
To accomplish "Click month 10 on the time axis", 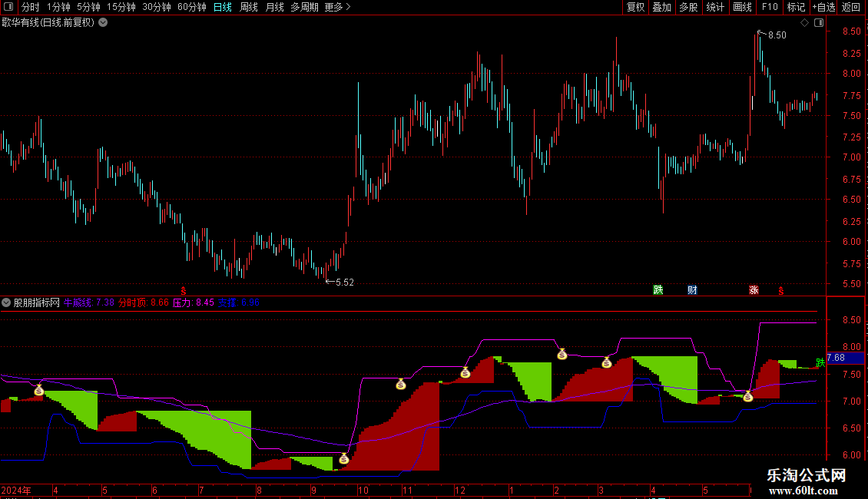I will point(363,490).
